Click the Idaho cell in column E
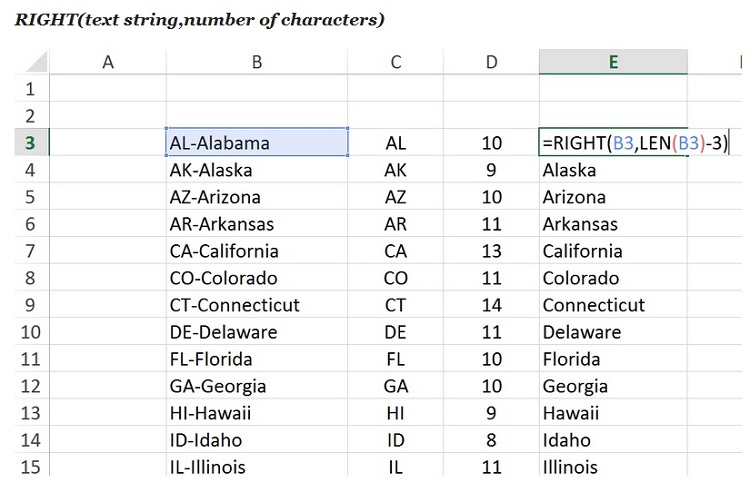The width and height of the screenshot is (750, 482). [612, 440]
